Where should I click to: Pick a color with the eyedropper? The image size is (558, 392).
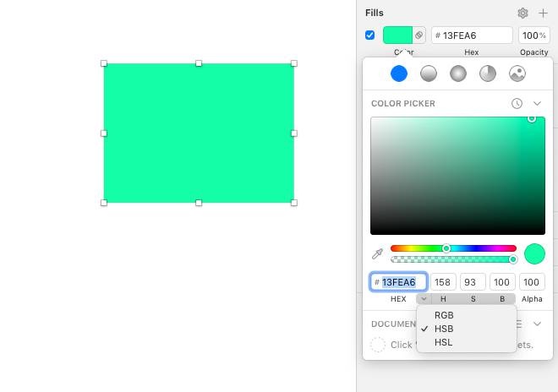click(x=378, y=253)
